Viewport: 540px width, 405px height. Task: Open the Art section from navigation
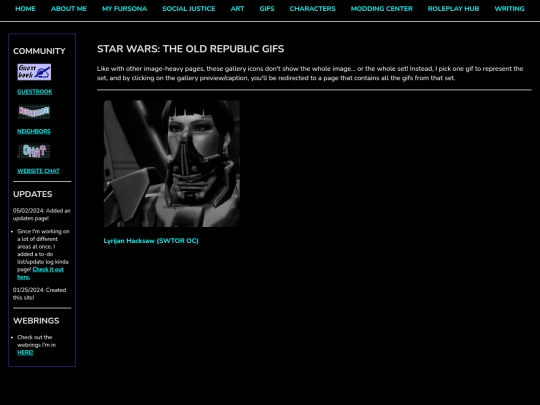pyautogui.click(x=237, y=9)
